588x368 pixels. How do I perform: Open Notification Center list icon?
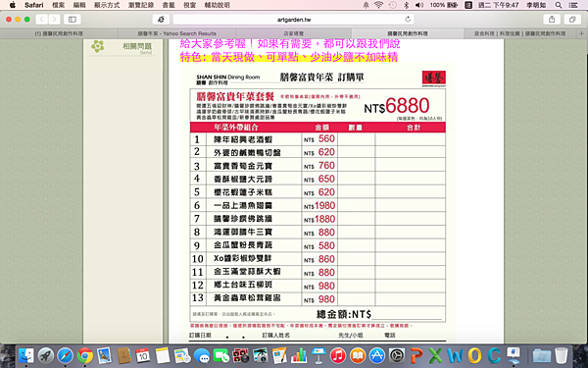point(573,5)
